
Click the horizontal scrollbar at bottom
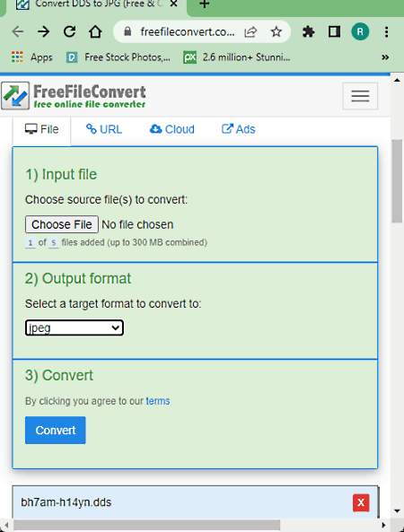tap(146, 525)
